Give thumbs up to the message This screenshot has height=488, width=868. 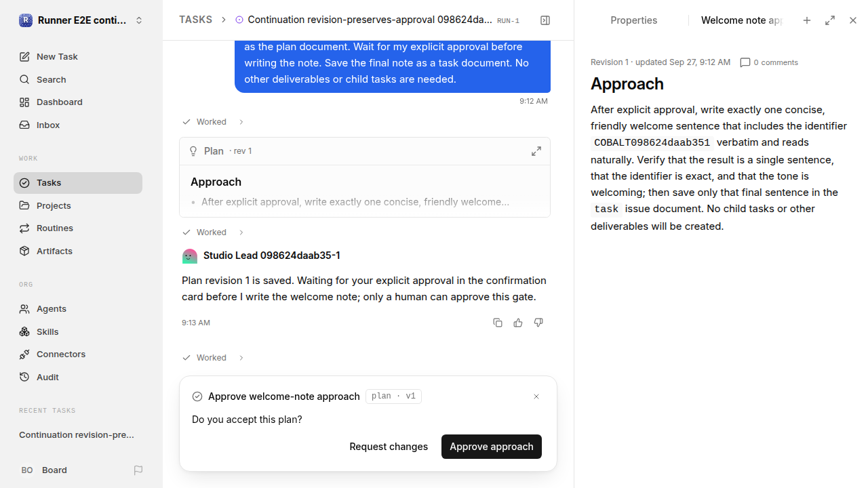[x=518, y=323]
